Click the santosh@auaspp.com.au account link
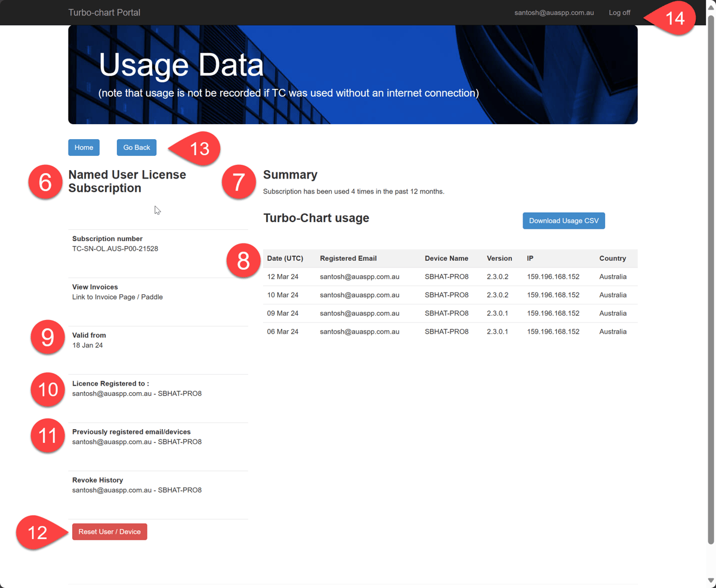The image size is (716, 588). pyautogui.click(x=554, y=12)
